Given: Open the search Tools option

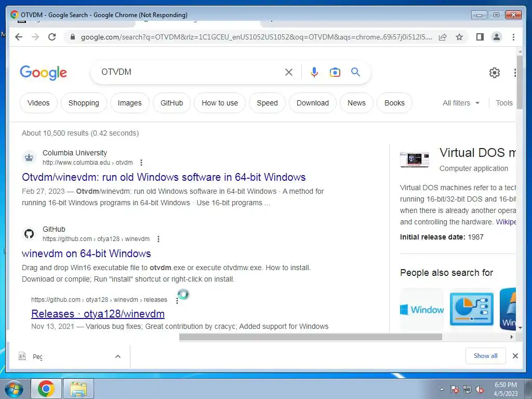Looking at the screenshot, I should pyautogui.click(x=504, y=103).
